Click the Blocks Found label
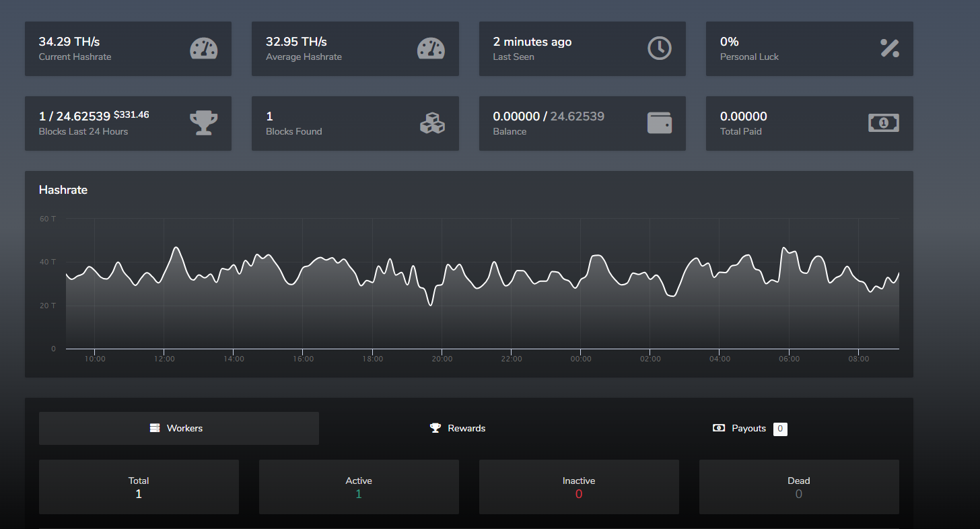Image resolution: width=980 pixels, height=529 pixels. [294, 131]
